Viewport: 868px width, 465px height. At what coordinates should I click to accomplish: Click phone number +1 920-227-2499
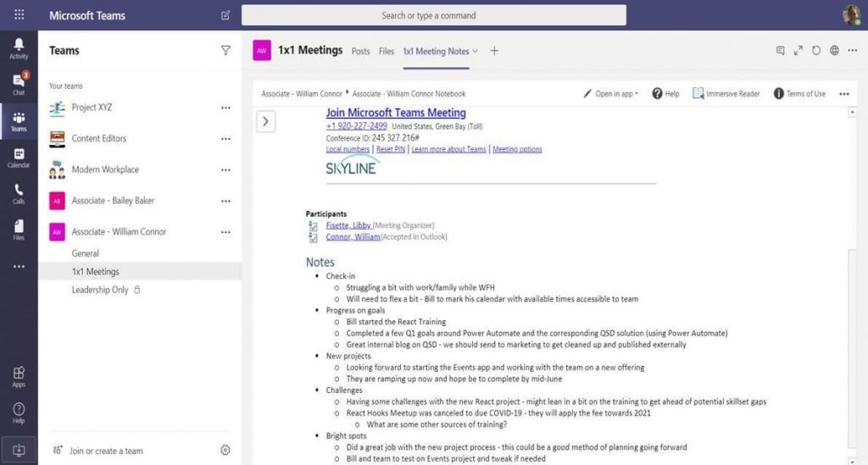click(x=357, y=126)
